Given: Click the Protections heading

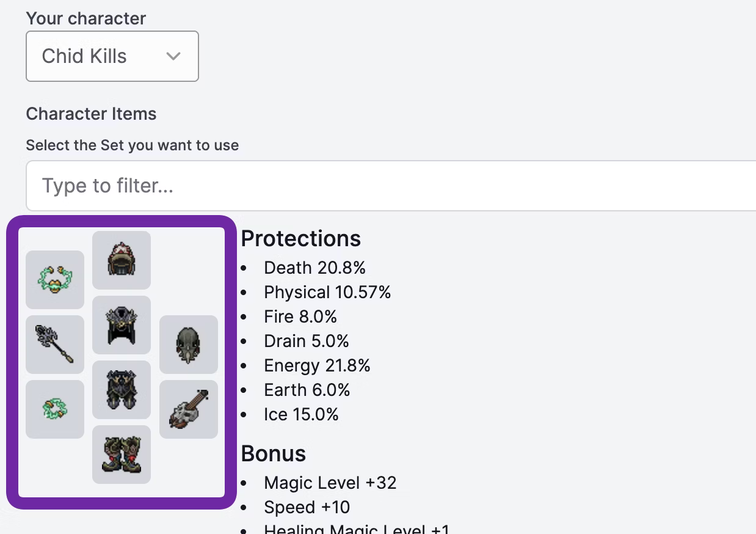Looking at the screenshot, I should (301, 238).
